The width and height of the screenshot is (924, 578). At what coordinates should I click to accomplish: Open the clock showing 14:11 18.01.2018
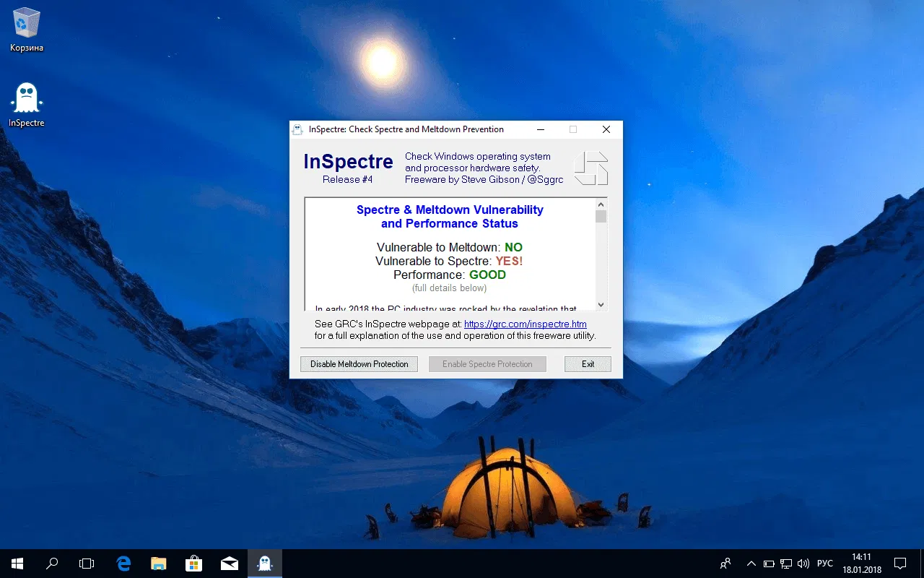(862, 564)
